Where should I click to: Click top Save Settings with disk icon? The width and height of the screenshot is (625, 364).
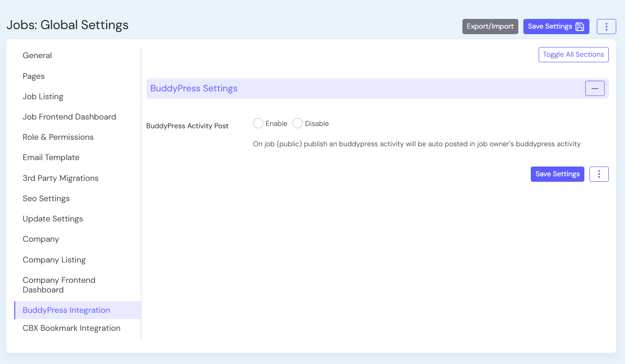(556, 26)
